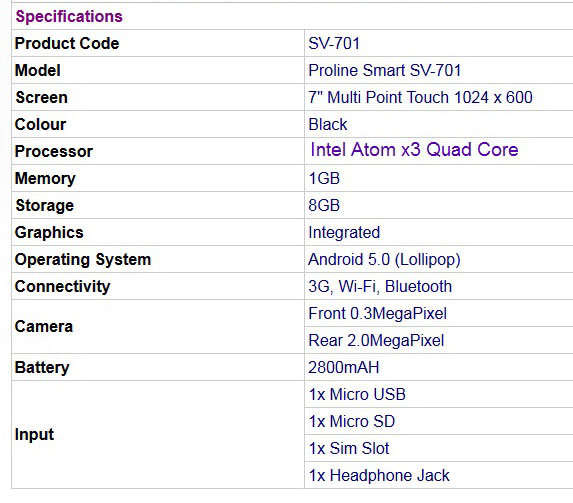Click the Rear 2.0MegaPixel camera entry
This screenshot has width=573, height=503.
[x=376, y=341]
